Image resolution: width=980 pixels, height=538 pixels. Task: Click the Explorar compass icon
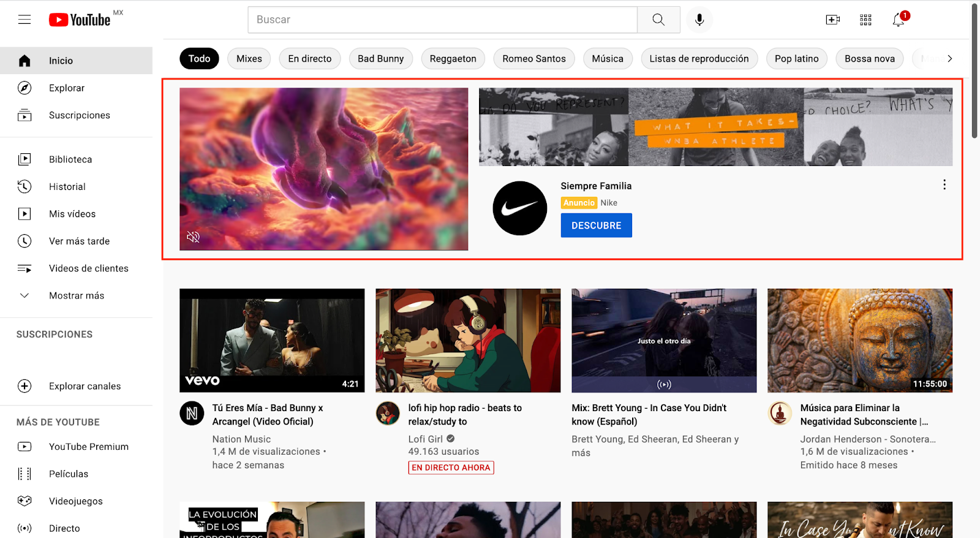24,88
